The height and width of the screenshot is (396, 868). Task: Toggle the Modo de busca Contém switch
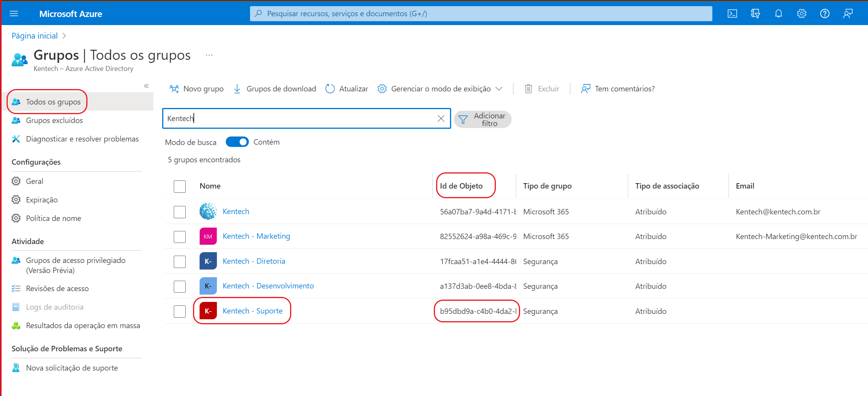pos(237,142)
